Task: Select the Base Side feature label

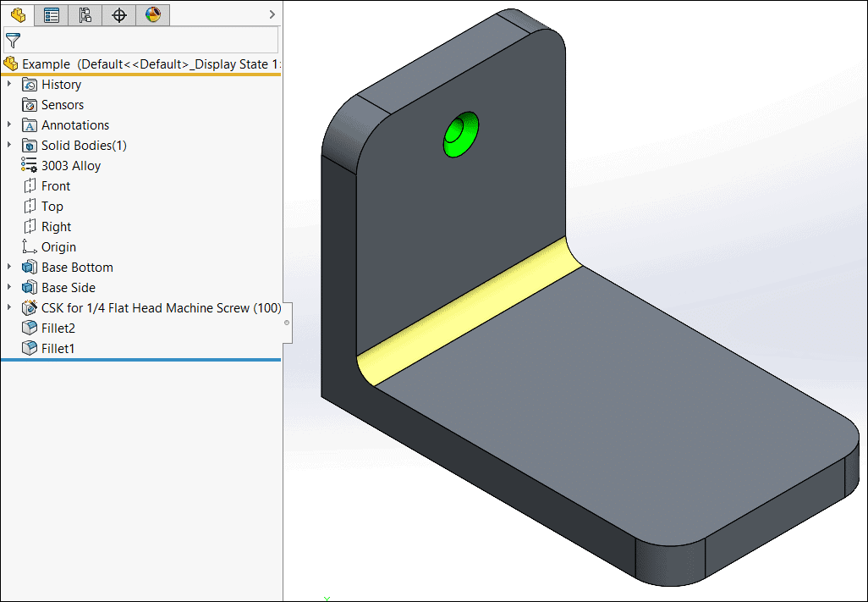Action: click(68, 288)
